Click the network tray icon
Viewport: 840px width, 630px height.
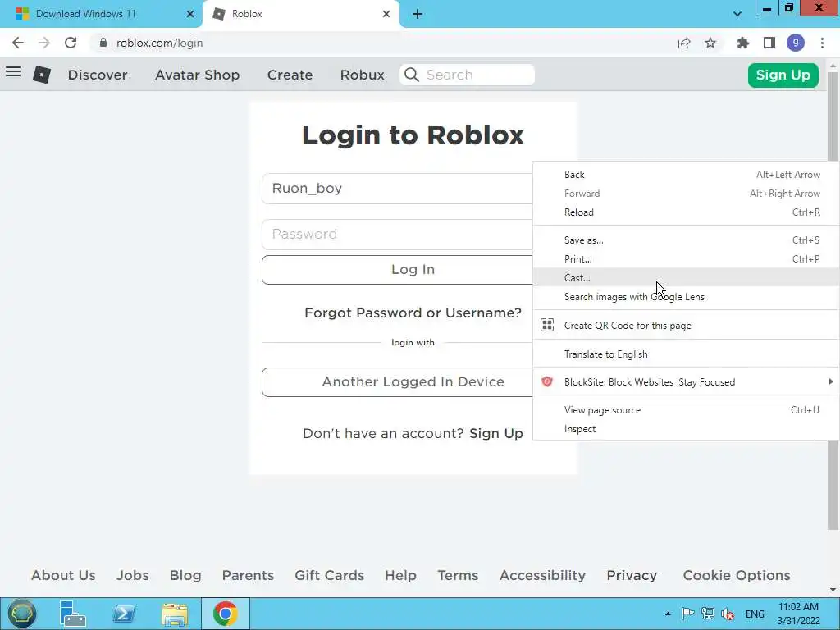coord(708,614)
